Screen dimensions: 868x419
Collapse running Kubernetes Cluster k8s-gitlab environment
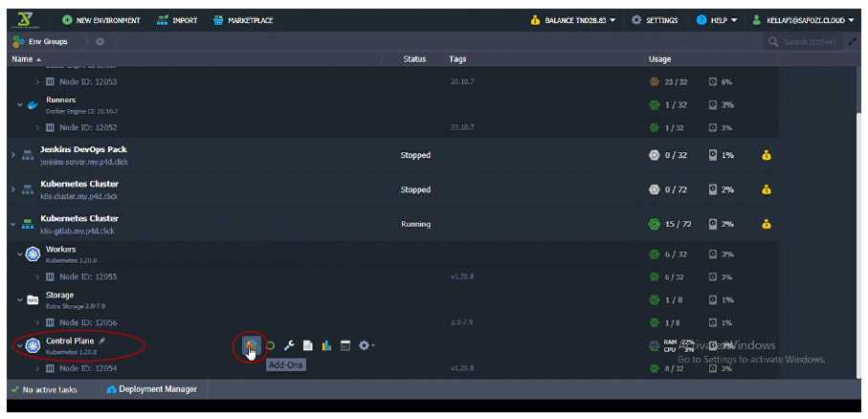pyautogui.click(x=13, y=224)
